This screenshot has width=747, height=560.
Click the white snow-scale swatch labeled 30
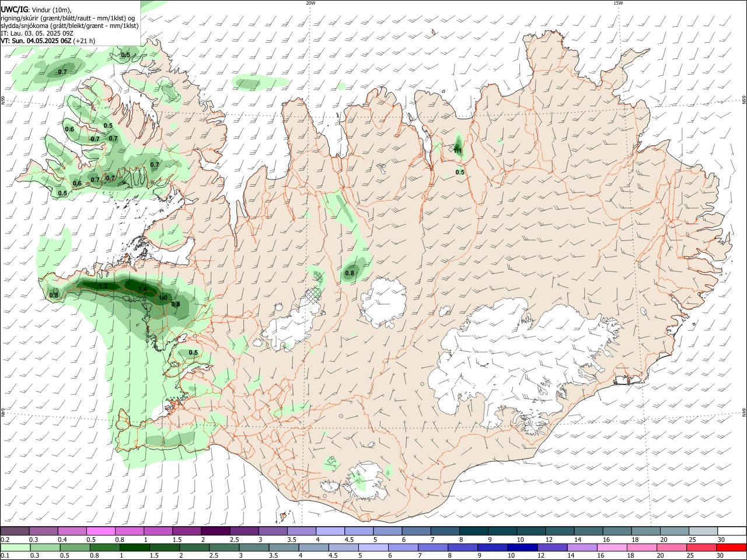click(x=731, y=531)
